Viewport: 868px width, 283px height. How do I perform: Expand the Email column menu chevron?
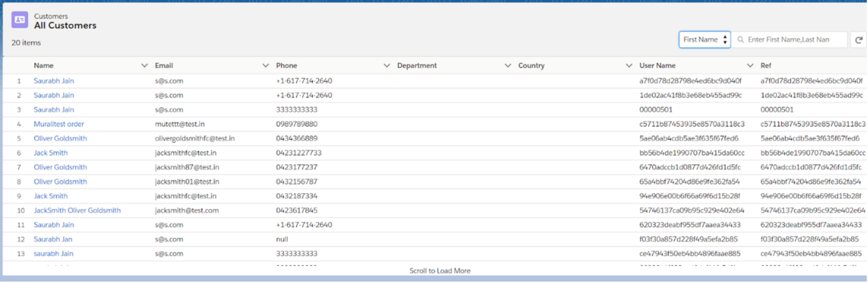pyautogui.click(x=266, y=65)
